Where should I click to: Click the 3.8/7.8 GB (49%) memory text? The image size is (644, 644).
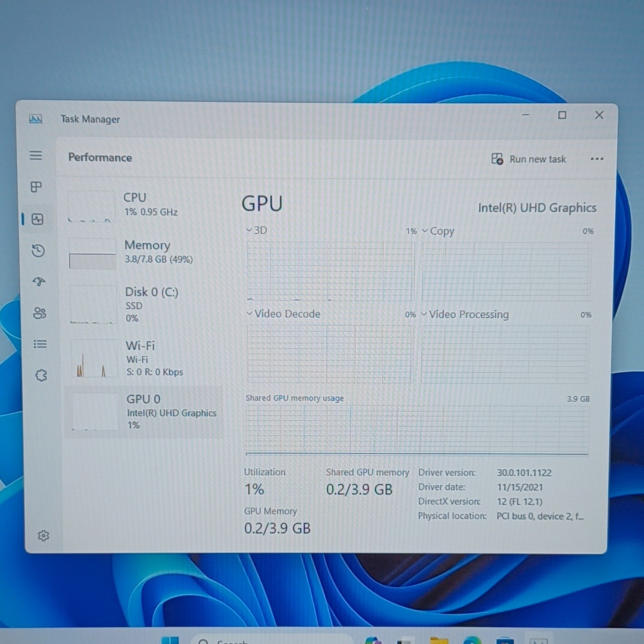(159, 259)
